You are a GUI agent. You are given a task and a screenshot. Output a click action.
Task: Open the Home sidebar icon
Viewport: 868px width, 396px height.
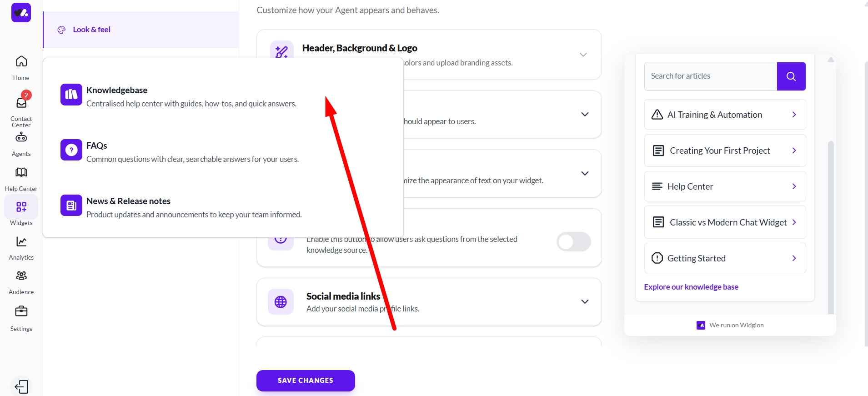click(x=21, y=61)
